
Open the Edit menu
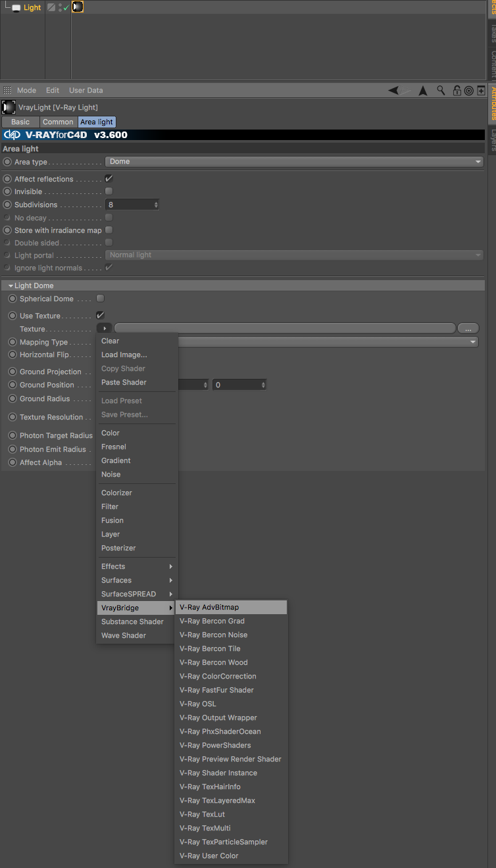pos(53,90)
